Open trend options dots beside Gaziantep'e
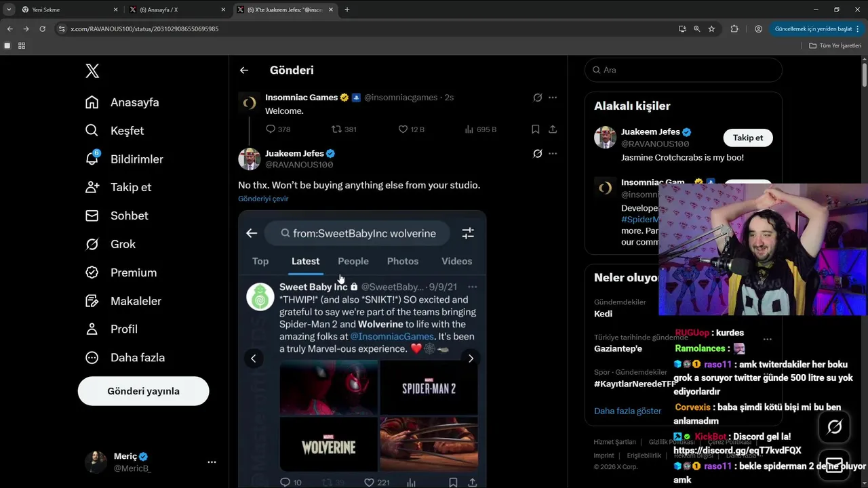 tap(767, 339)
